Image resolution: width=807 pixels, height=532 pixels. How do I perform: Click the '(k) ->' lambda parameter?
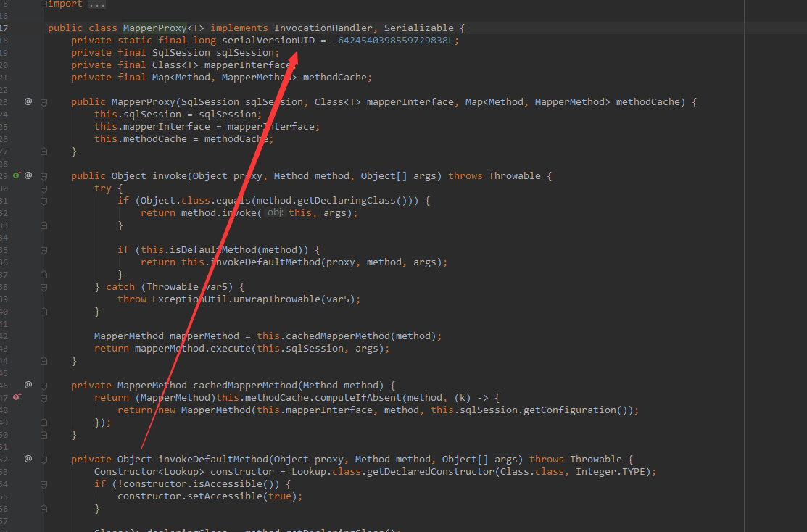coord(471,397)
